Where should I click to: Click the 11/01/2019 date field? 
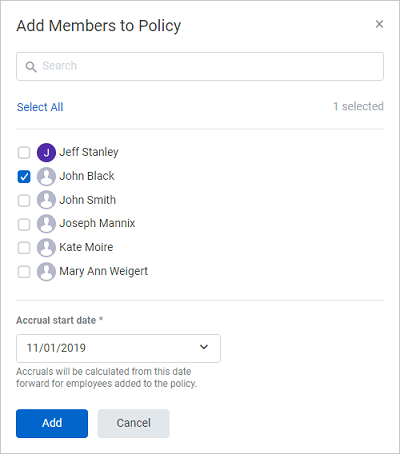tap(118, 348)
